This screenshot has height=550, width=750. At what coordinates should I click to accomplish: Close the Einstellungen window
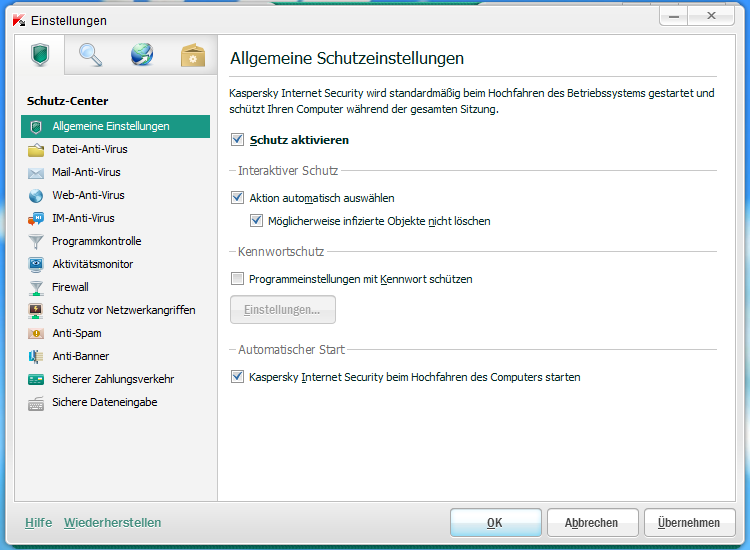tap(711, 16)
